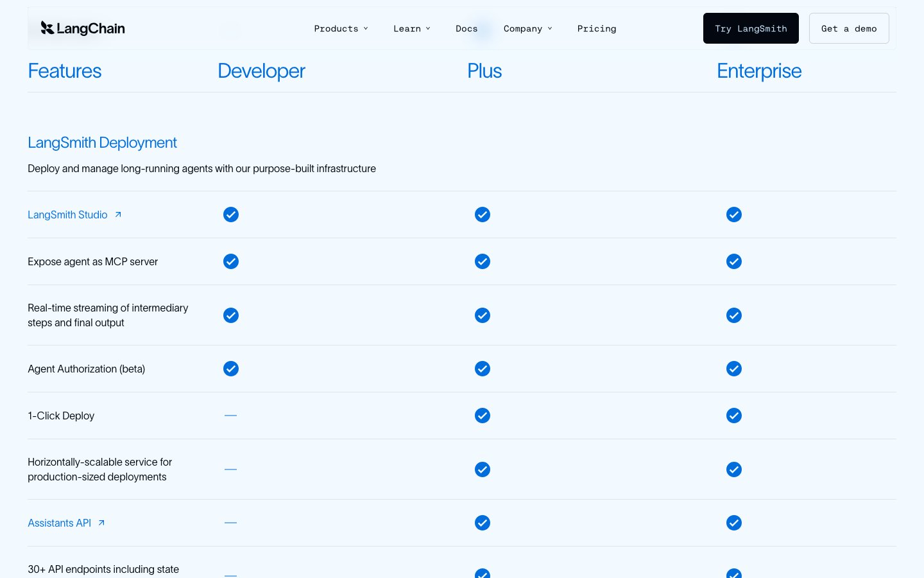Screen dimensions: 924x578
Task: Click Developer checkmark for Expose agent as MCP server
Action: 231,261
